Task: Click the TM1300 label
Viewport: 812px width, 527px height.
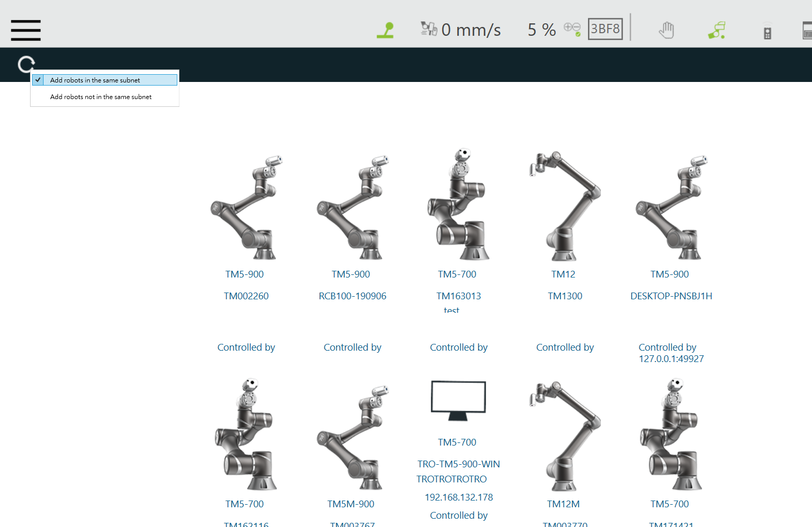Action: click(565, 296)
